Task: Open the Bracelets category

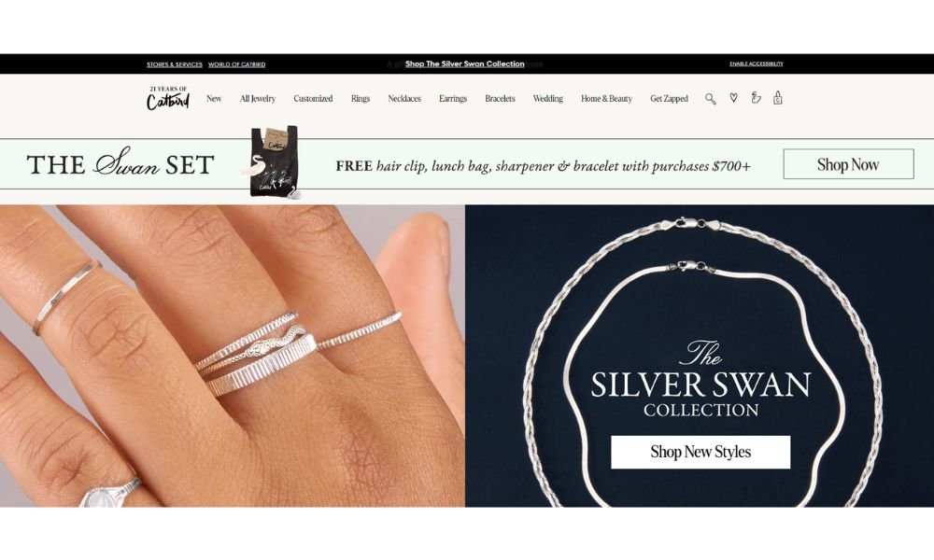Action: (x=500, y=99)
